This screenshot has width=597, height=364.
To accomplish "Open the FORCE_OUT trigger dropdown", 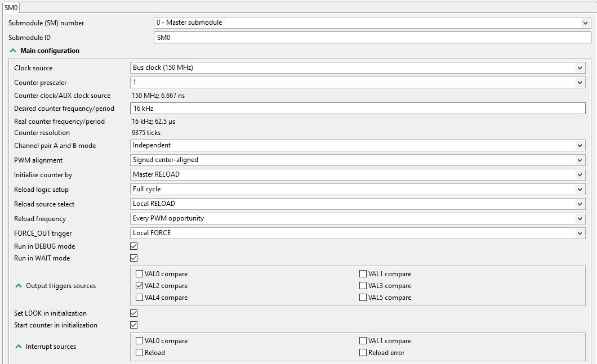I will pyautogui.click(x=358, y=233).
